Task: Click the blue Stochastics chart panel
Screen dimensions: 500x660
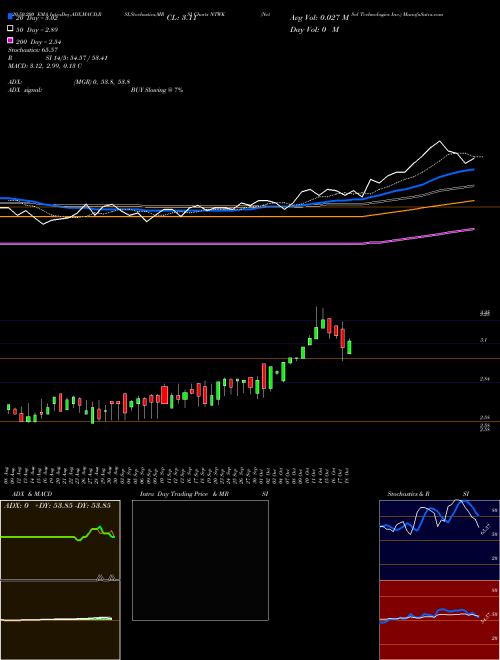Action: point(439,540)
